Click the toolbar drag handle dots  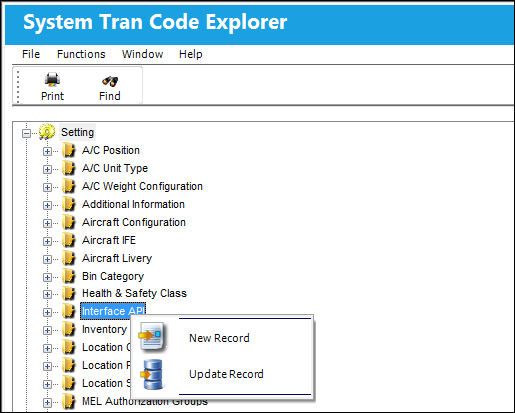point(18,86)
